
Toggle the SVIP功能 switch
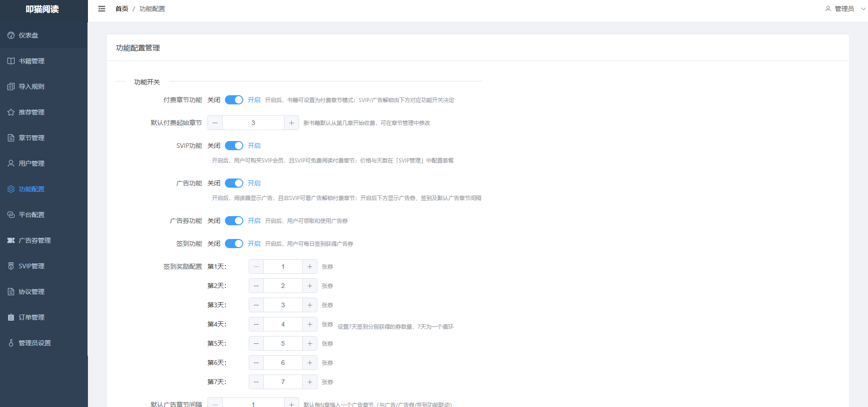click(234, 146)
